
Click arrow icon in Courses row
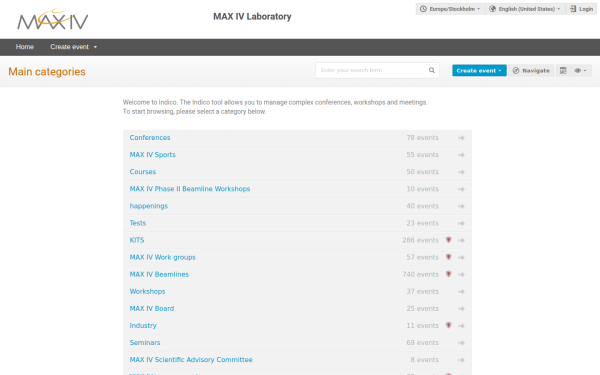(x=461, y=172)
